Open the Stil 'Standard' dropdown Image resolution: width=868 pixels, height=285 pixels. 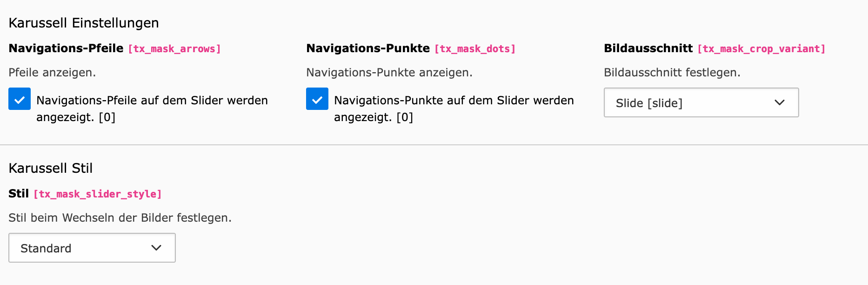click(x=92, y=248)
